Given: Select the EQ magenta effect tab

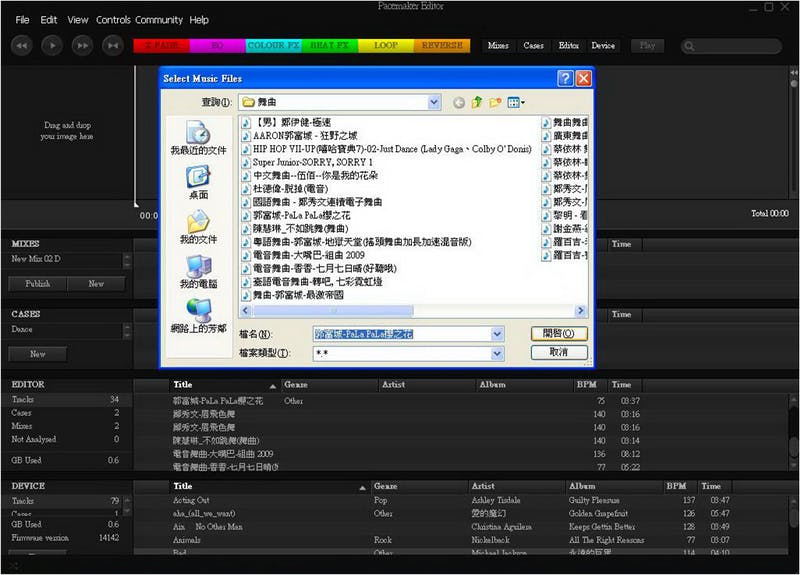Looking at the screenshot, I should click(x=217, y=45).
